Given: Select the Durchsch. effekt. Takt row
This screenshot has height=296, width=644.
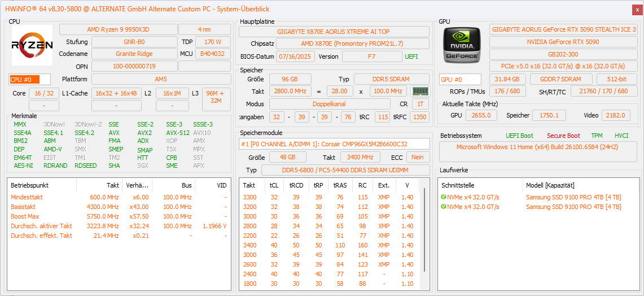Looking at the screenshot, I should [119, 236].
